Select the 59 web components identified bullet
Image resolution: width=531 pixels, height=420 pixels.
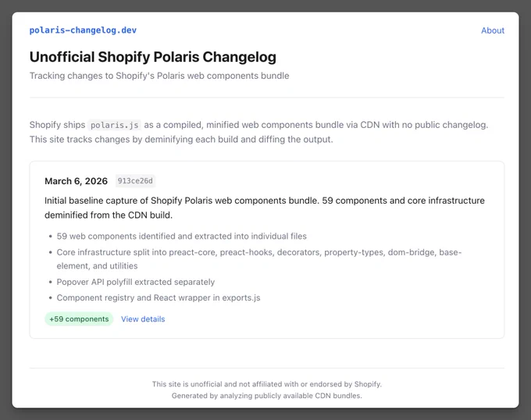[x=181, y=237]
